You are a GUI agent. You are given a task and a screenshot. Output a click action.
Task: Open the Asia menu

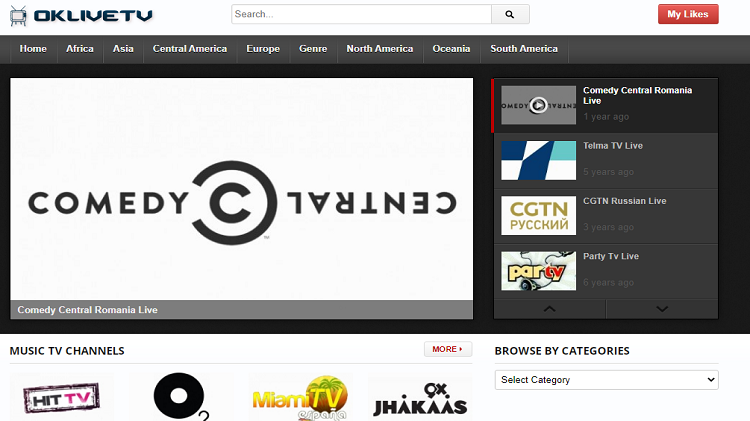(123, 49)
